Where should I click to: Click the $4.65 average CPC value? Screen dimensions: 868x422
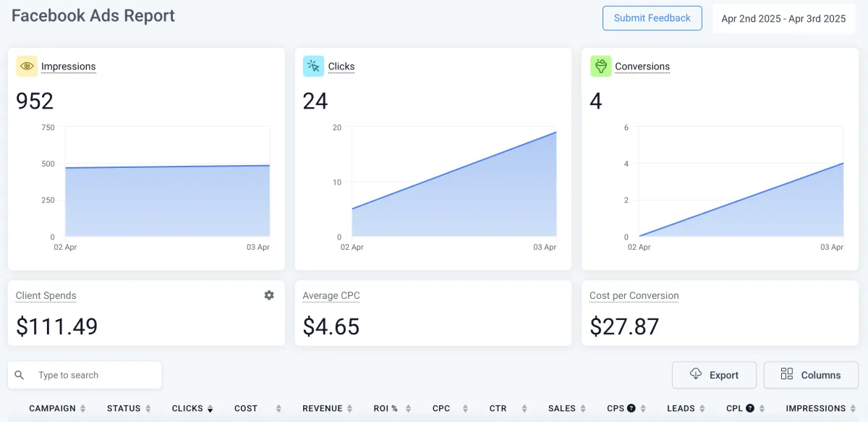coord(331,326)
